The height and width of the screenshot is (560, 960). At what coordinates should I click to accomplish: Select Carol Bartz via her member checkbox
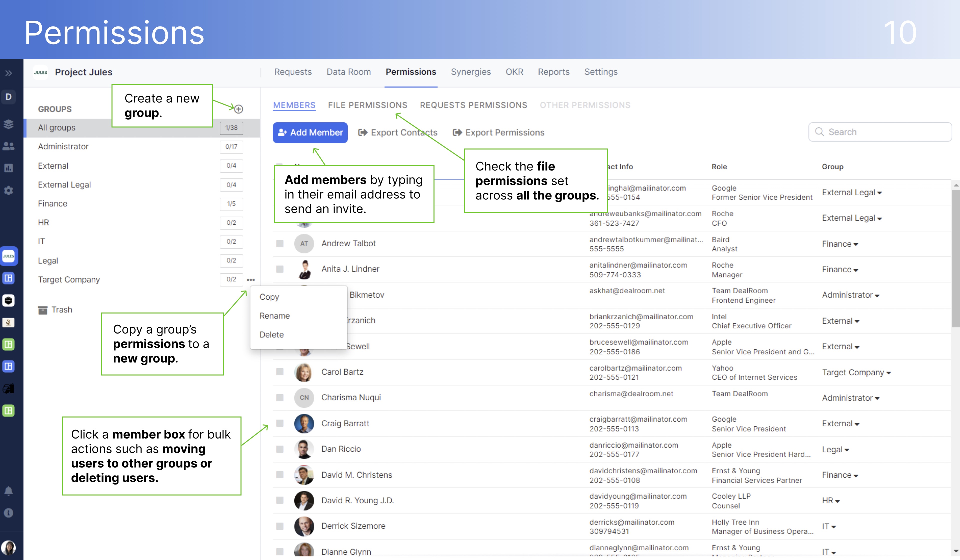[x=280, y=372]
